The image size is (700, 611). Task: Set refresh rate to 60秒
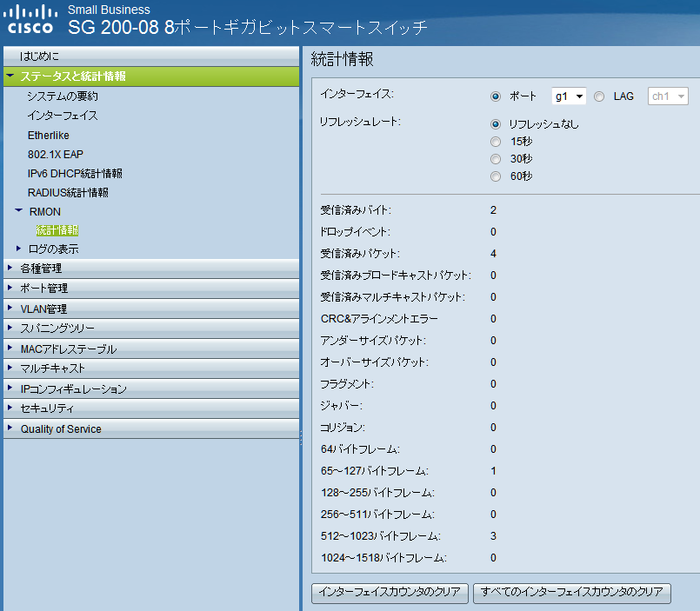495,176
